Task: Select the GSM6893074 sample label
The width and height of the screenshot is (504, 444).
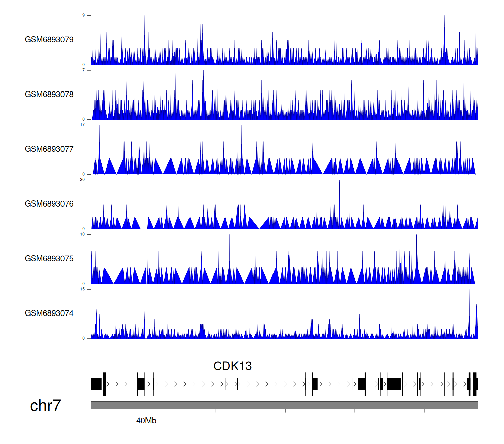Action: (x=49, y=313)
